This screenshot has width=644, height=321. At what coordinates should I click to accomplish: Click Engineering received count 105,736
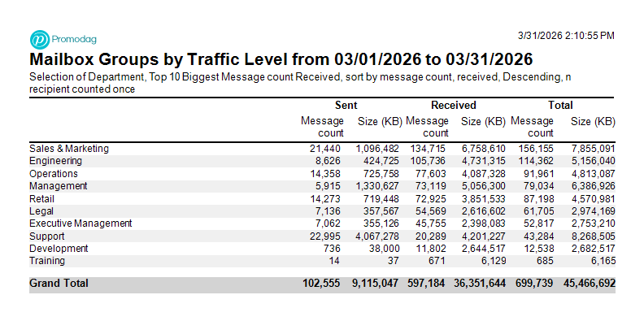click(x=428, y=161)
